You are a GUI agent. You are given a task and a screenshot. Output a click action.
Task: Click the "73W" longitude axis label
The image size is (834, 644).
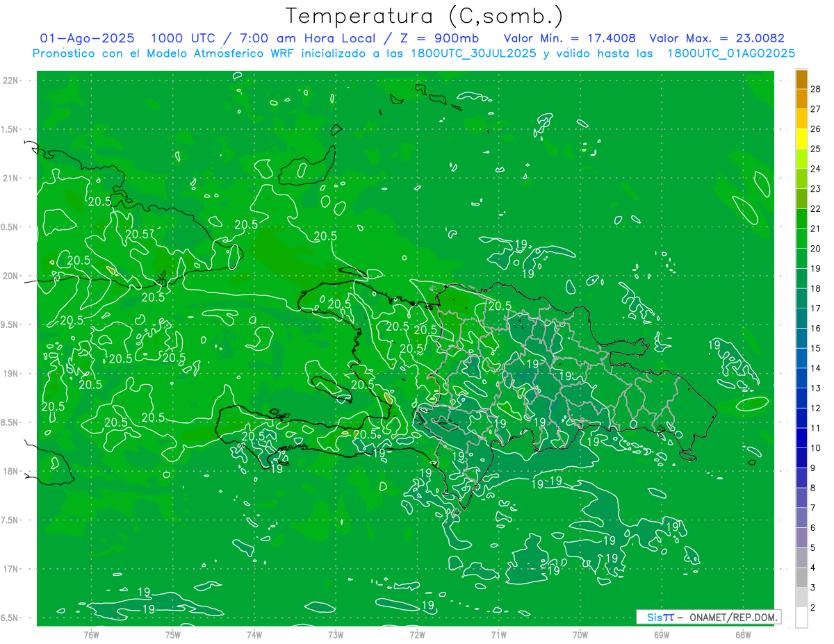tap(336, 634)
